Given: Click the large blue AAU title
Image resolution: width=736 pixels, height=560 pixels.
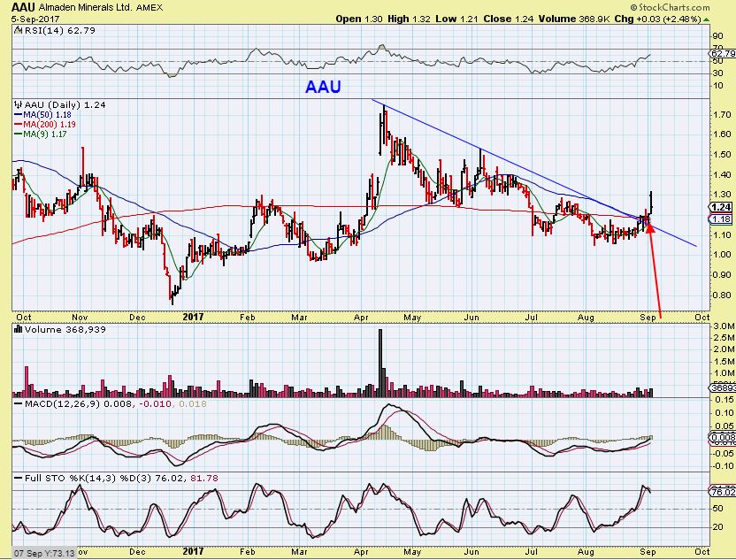Looking at the screenshot, I should click(x=324, y=87).
